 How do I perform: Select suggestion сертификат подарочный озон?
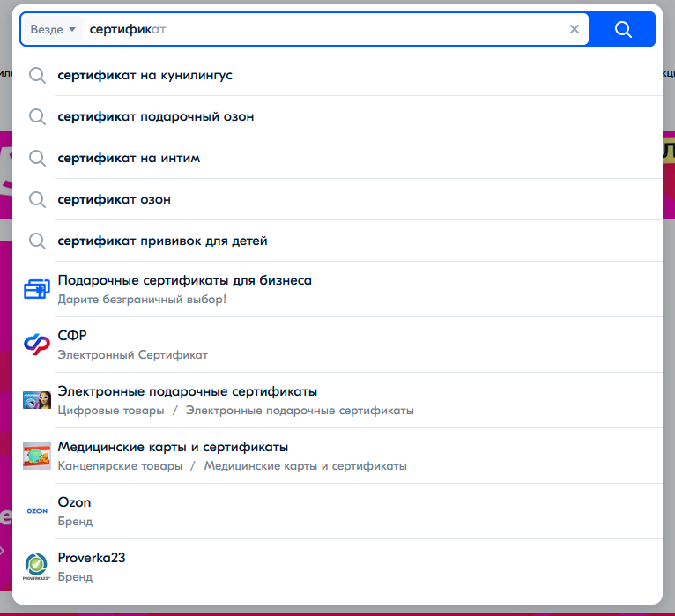coord(337,116)
